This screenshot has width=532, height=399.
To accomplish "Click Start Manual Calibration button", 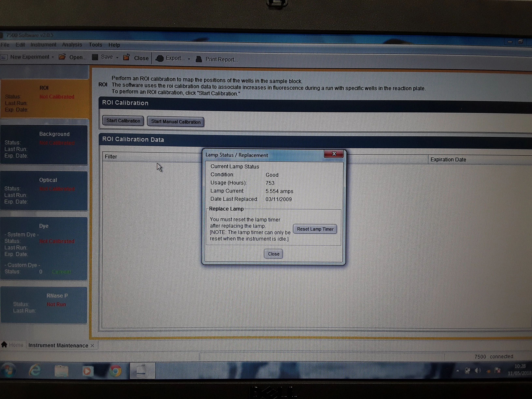I will (x=176, y=122).
